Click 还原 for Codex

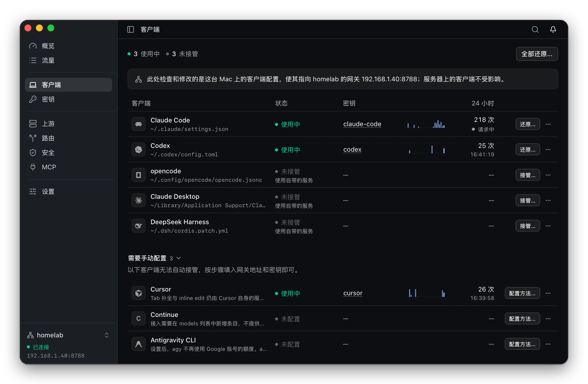[x=527, y=149]
